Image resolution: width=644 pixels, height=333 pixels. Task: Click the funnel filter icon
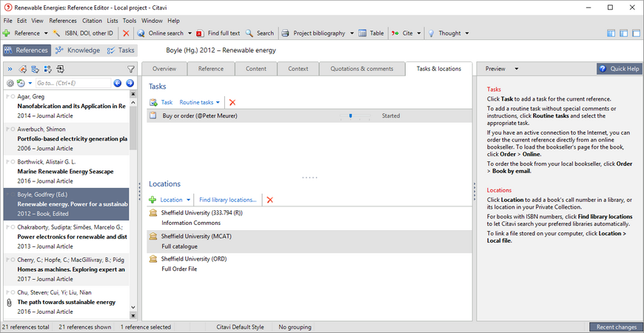130,69
